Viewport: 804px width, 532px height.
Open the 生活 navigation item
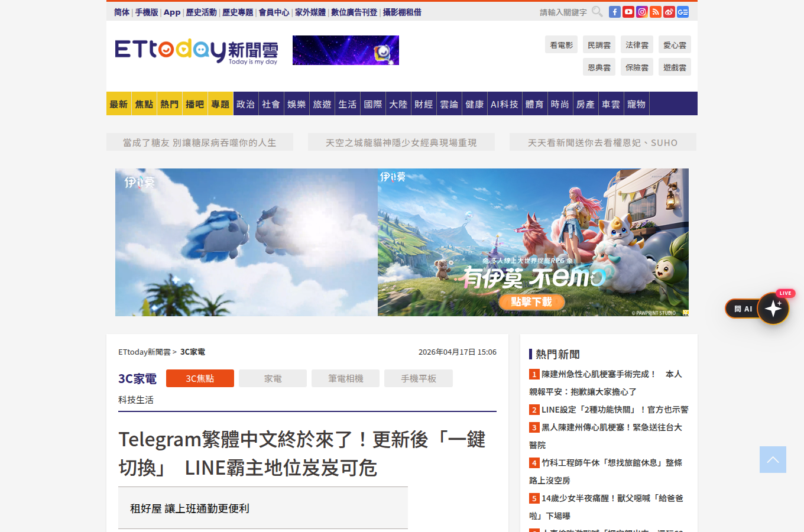348,104
